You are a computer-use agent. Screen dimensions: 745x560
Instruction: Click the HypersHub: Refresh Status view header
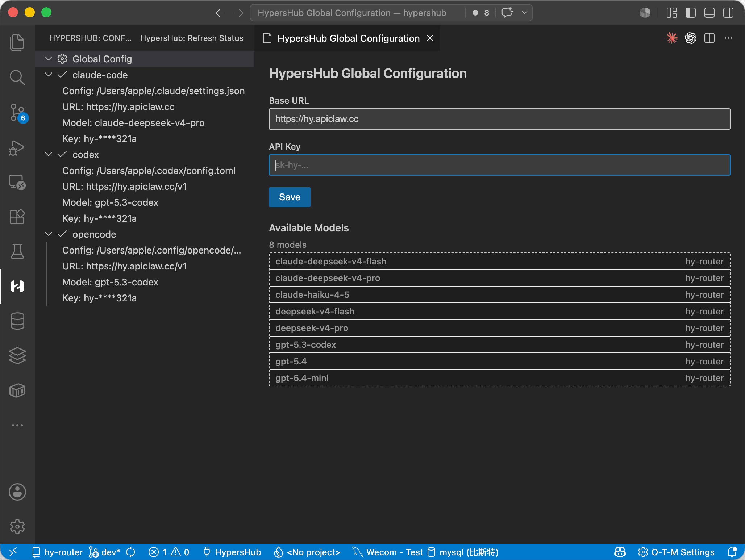pyautogui.click(x=192, y=38)
